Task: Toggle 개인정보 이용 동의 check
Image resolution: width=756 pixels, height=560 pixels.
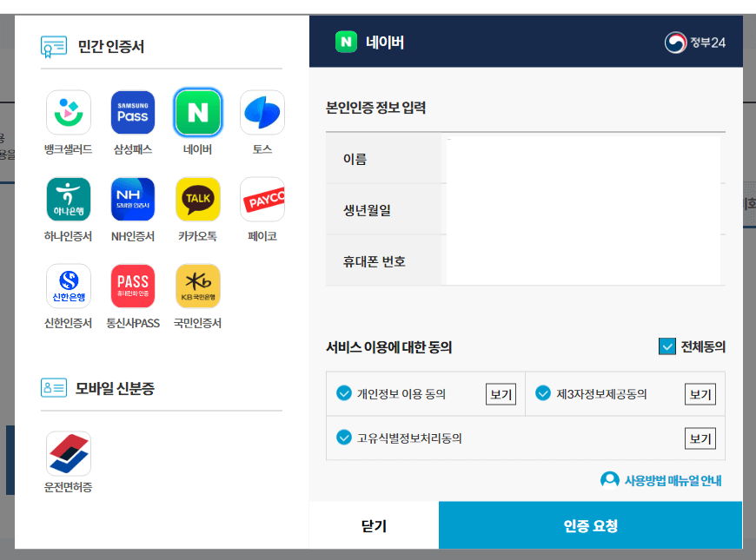Action: pos(344,393)
